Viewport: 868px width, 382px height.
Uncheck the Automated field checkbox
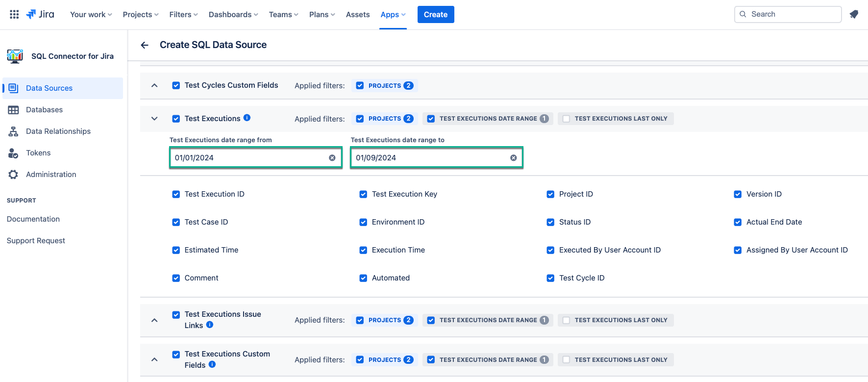[x=363, y=278]
